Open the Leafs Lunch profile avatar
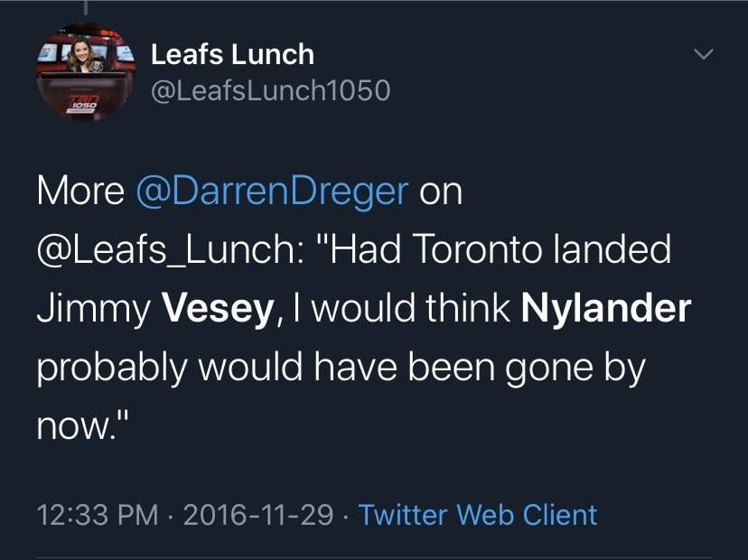This screenshot has width=748, height=560. tap(79, 75)
